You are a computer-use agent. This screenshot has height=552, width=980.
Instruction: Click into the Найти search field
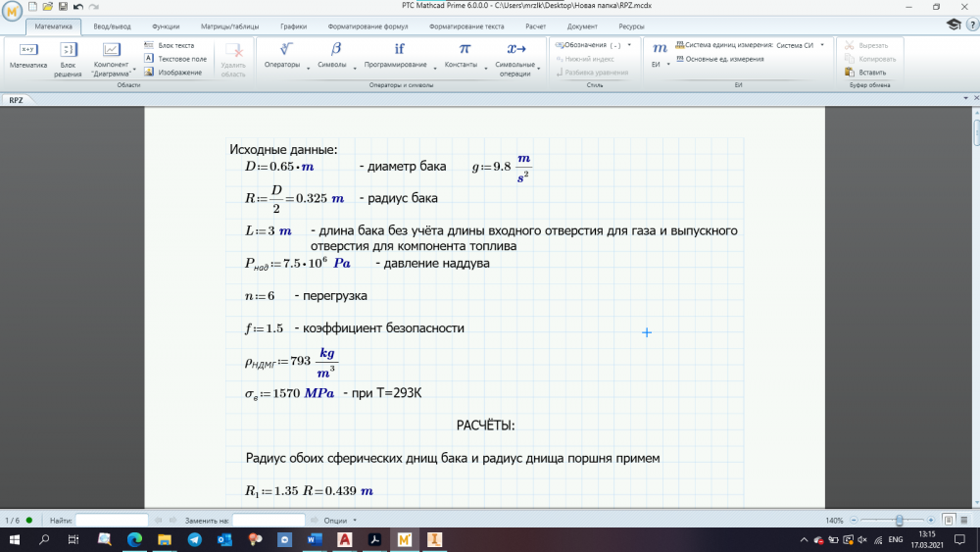coord(112,520)
